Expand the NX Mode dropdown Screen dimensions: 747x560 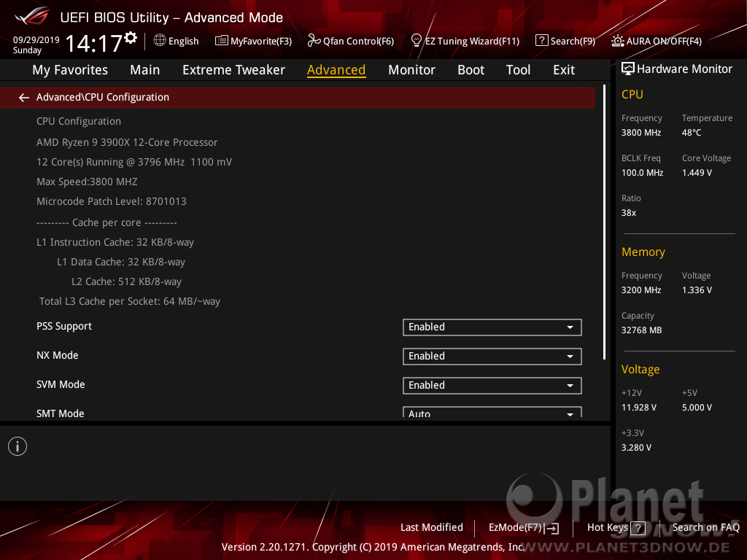[492, 356]
